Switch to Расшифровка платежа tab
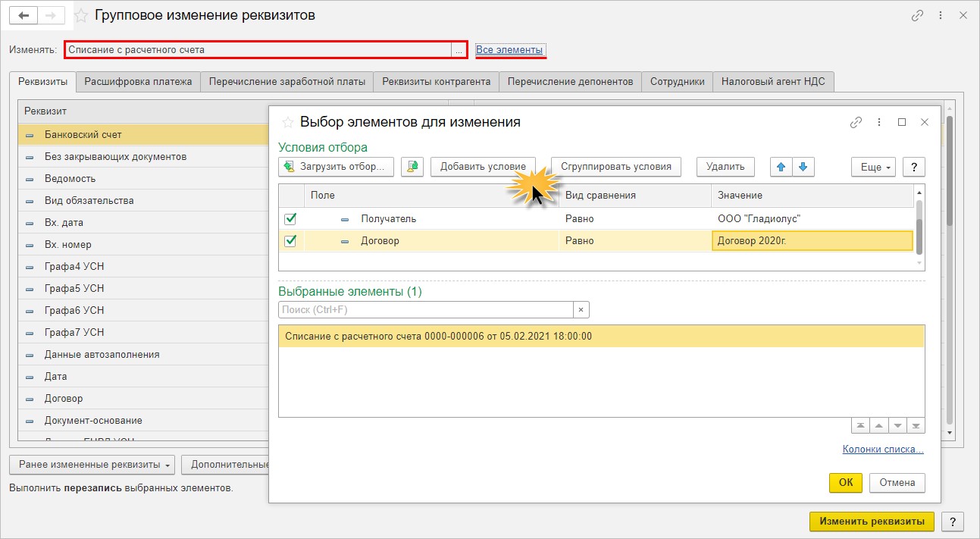 click(x=138, y=81)
